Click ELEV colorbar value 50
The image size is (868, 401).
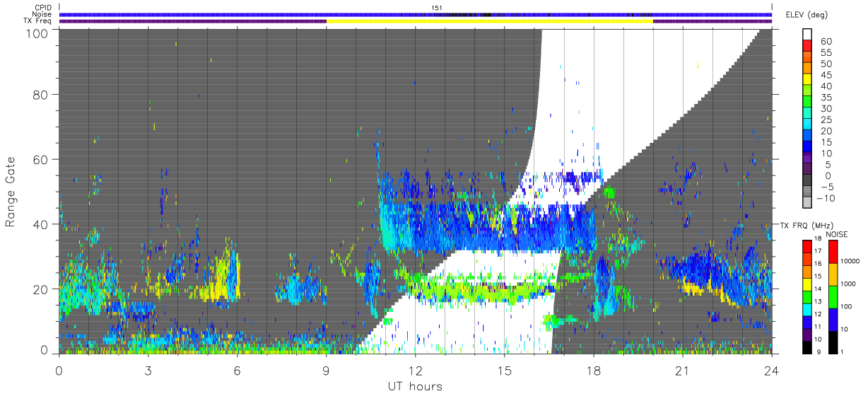[825, 64]
